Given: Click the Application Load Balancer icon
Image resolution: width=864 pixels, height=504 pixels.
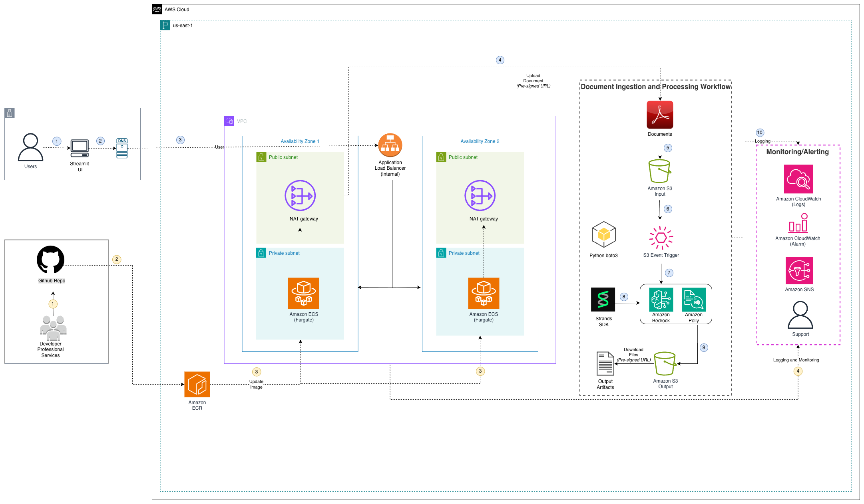Looking at the screenshot, I should click(390, 145).
